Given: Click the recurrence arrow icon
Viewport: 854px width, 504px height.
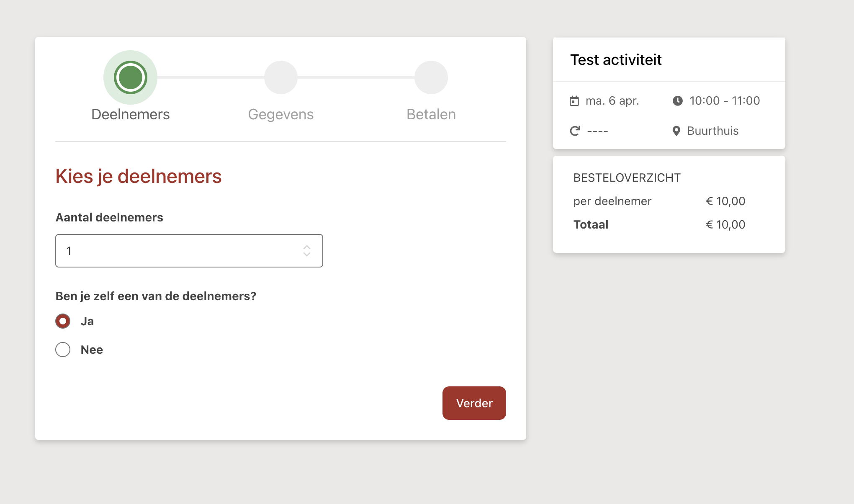Looking at the screenshot, I should [x=575, y=131].
